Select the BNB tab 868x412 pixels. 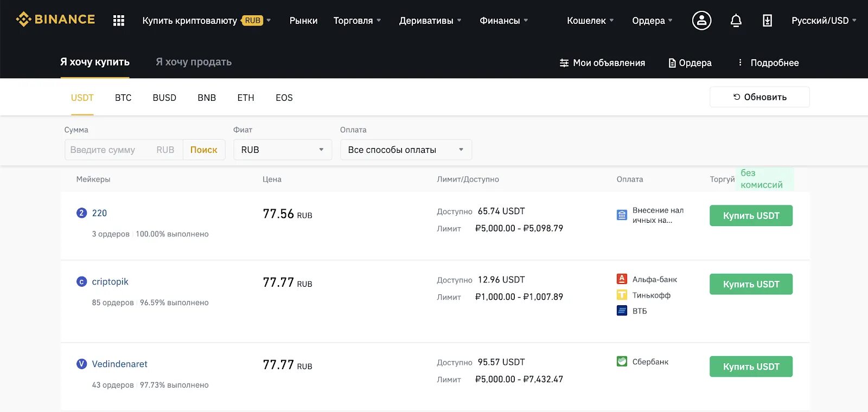coord(207,98)
